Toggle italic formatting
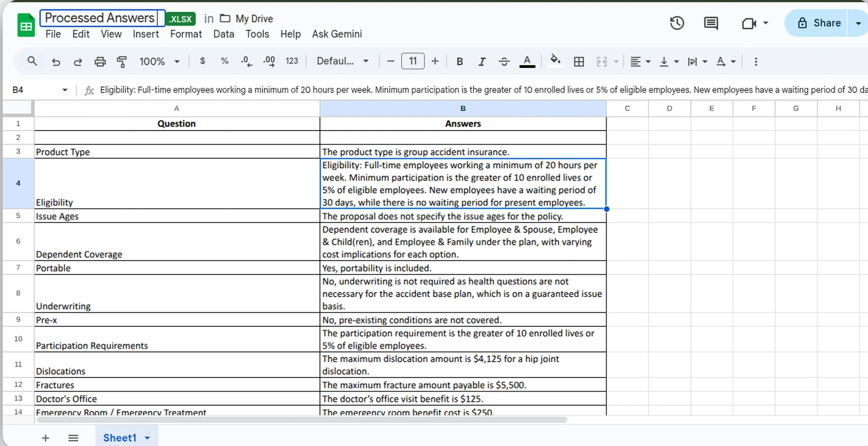 [x=482, y=61]
